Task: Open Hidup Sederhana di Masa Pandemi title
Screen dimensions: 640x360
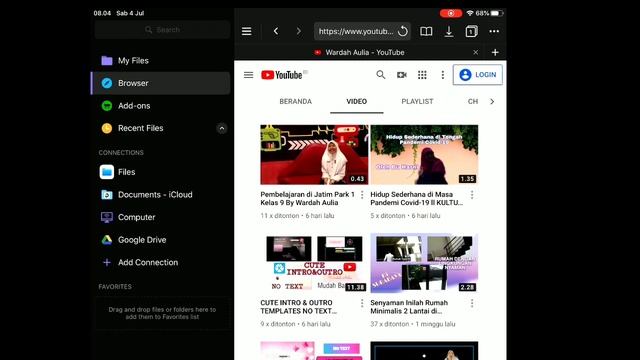Action: (x=416, y=198)
